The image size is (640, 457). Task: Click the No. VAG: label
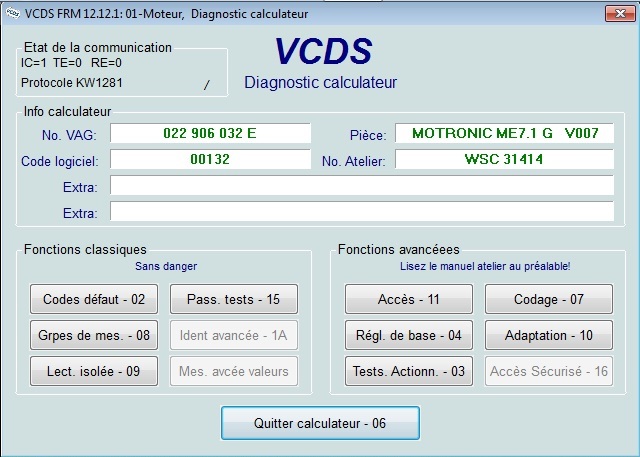point(69,135)
